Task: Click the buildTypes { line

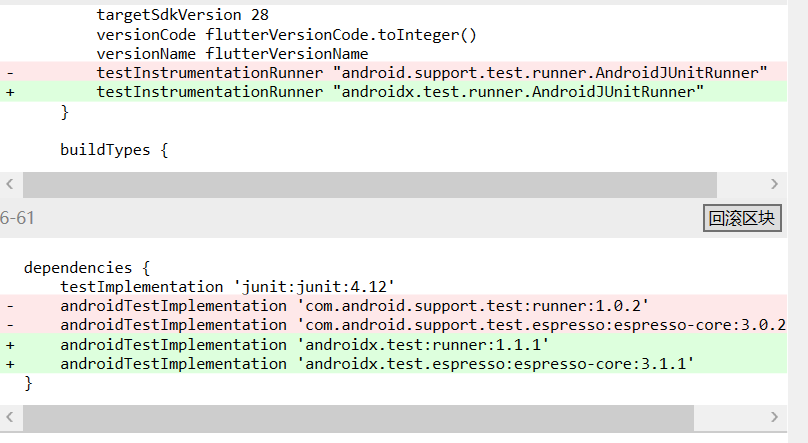Action: tap(114, 150)
